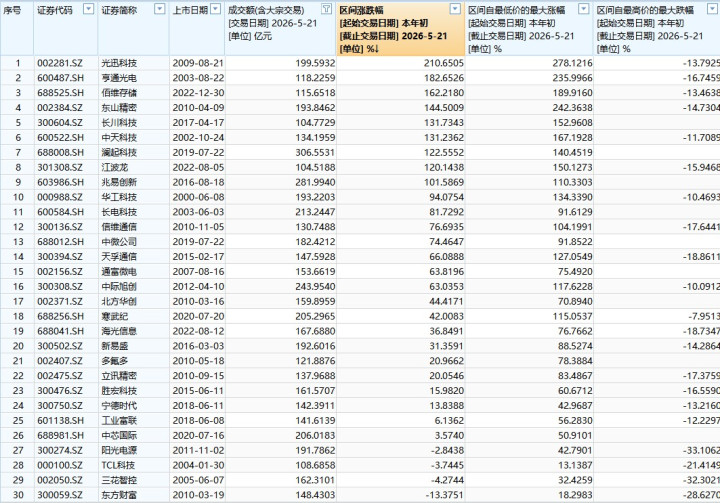Select the 东山精密 name cell
This screenshot has width=720, height=503.
click(x=119, y=108)
